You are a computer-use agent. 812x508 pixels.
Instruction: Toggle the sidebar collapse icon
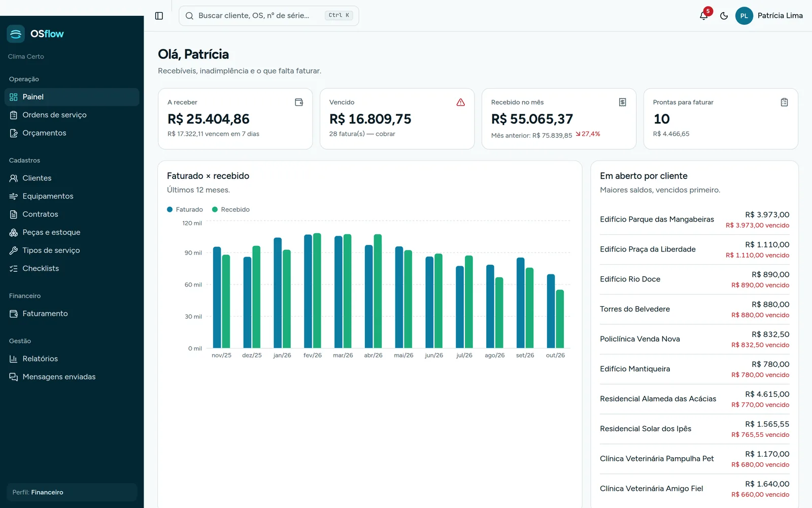point(159,16)
